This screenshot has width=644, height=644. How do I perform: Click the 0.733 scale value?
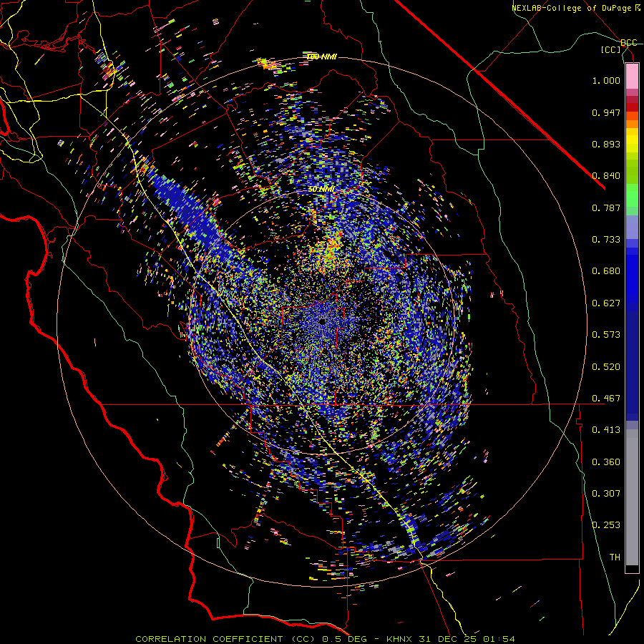[606, 240]
